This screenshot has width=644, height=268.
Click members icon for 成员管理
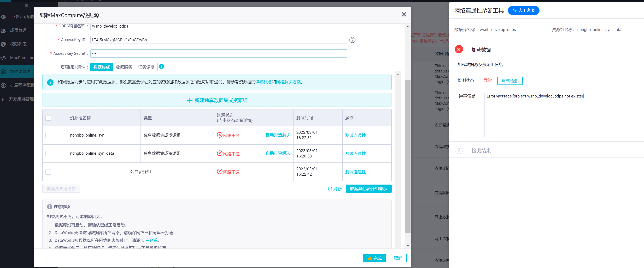pos(3,31)
